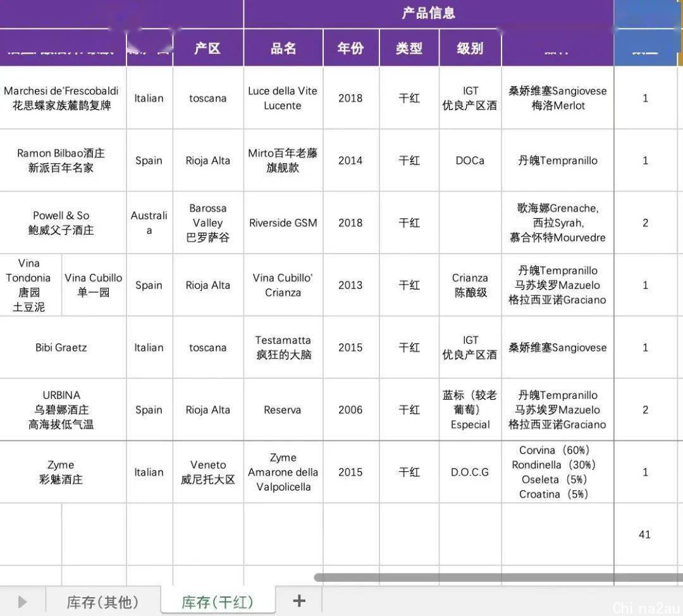Select the total quantity cell showing 41
Image resolution: width=683 pixels, height=616 pixels.
coord(645,534)
